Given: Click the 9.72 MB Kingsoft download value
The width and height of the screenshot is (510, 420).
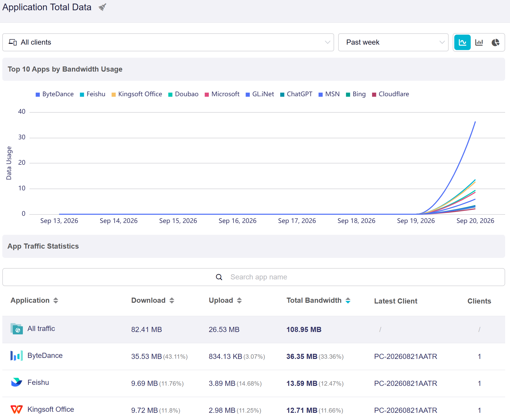Looking at the screenshot, I should (x=145, y=411).
